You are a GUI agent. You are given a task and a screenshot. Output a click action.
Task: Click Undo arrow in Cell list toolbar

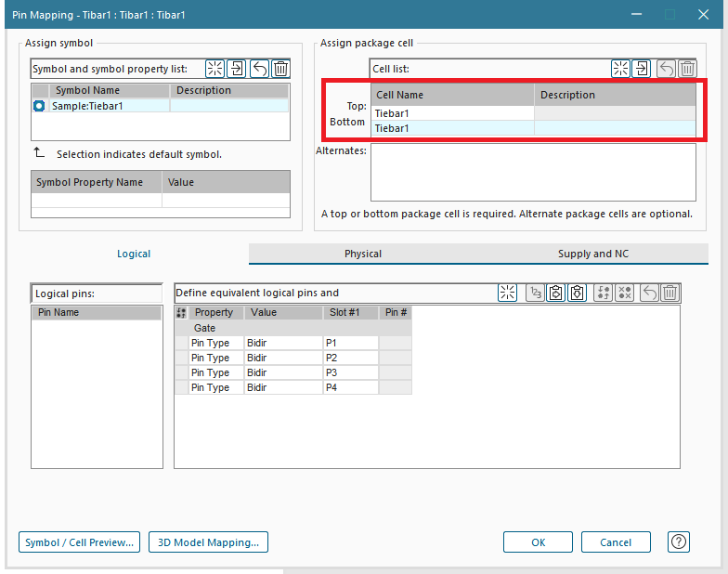click(x=666, y=69)
